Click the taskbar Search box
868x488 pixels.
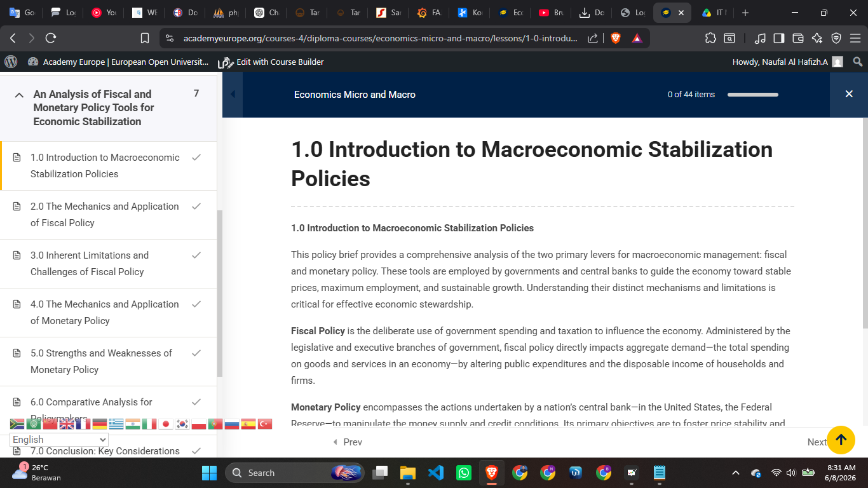click(x=295, y=473)
